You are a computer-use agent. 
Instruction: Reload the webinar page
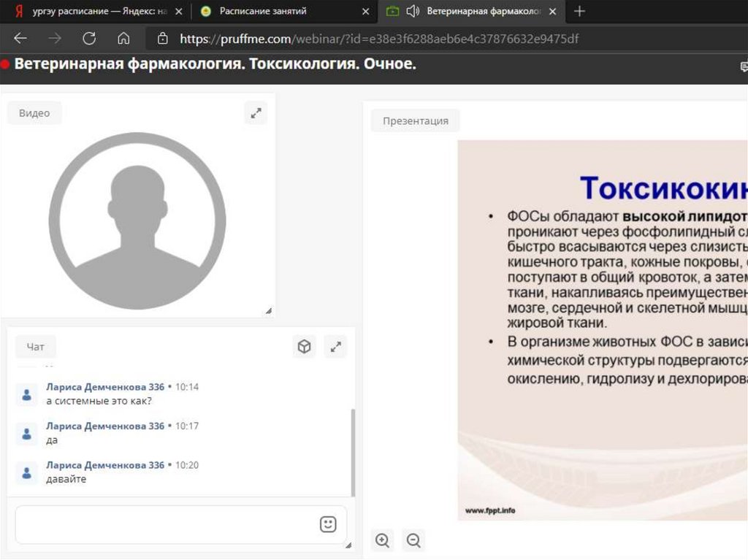89,39
